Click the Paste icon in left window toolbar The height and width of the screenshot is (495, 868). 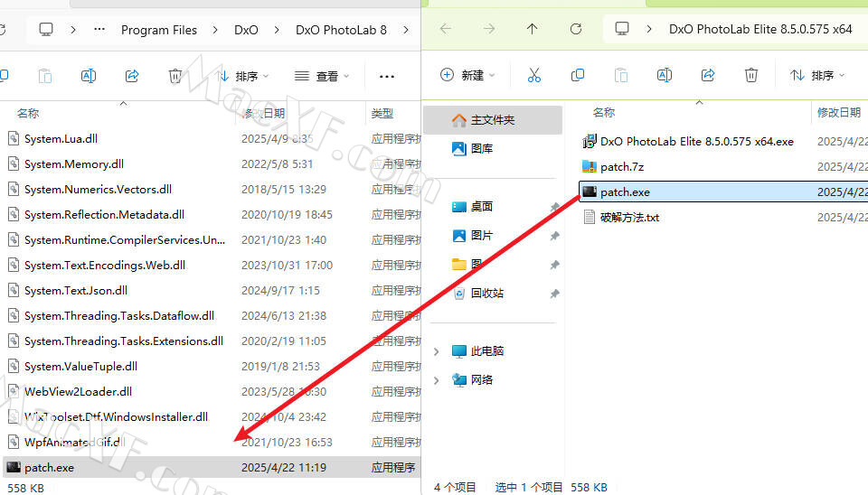(45, 76)
